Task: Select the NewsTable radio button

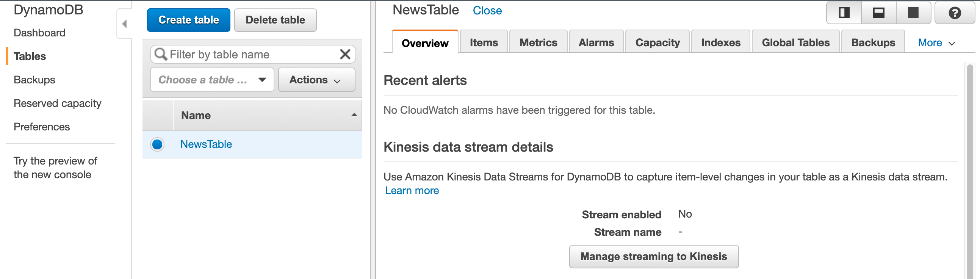Action: tap(157, 145)
